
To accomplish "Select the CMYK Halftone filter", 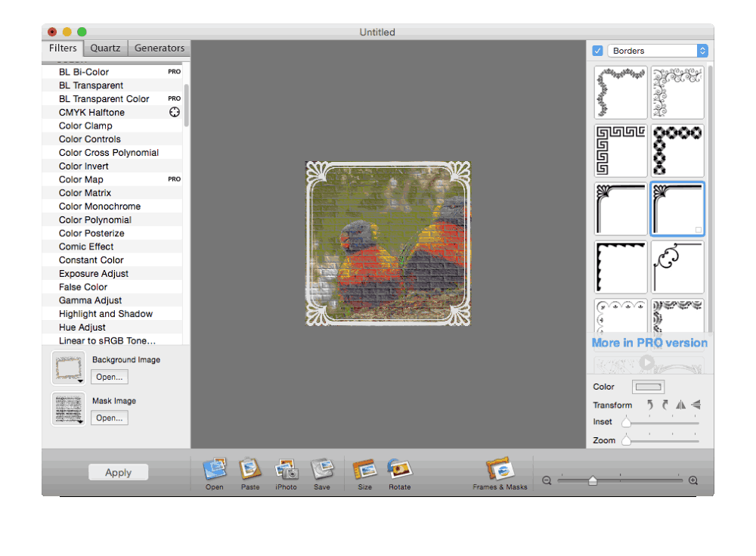I will (112, 113).
